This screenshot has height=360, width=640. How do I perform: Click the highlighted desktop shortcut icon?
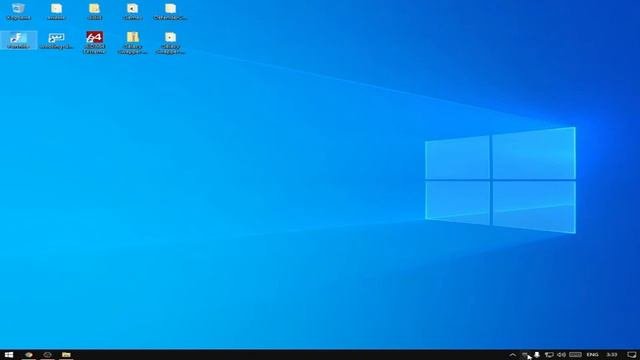tap(18, 40)
